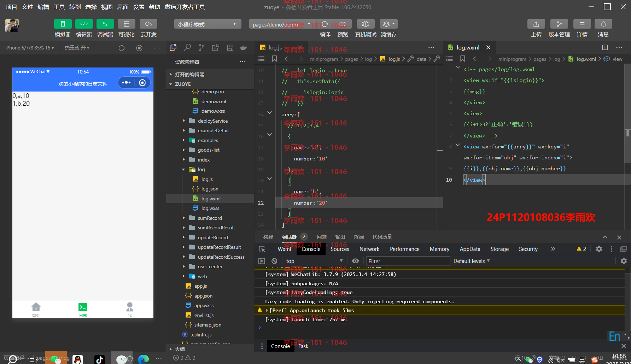Switch to the Wxml debugger tab
The height and width of the screenshot is (364, 631).
[x=284, y=249]
